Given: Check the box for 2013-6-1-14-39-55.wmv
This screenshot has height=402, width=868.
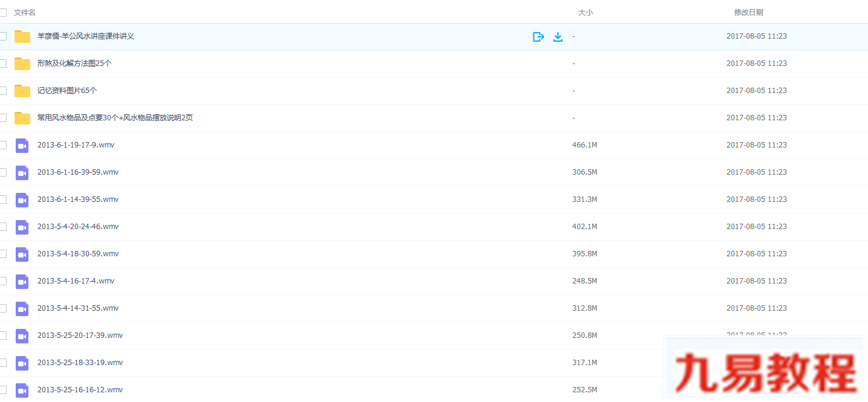Looking at the screenshot, I should pos(2,199).
